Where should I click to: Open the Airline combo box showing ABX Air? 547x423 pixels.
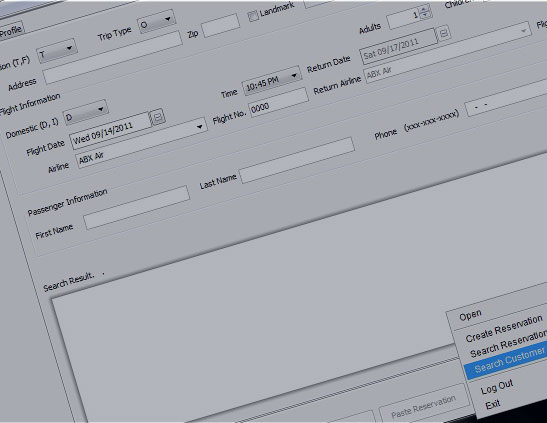click(141, 142)
